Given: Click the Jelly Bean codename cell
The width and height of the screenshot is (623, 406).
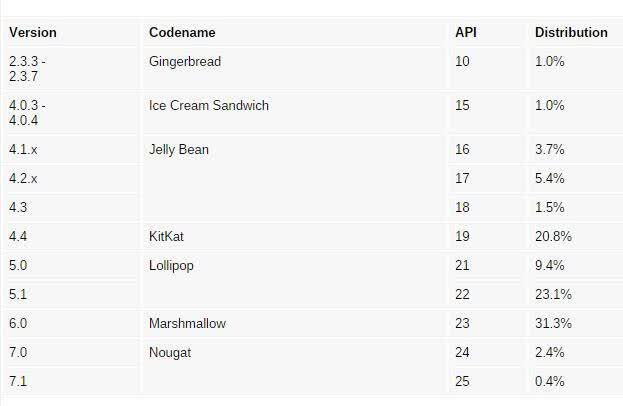Looking at the screenshot, I should [179, 150].
